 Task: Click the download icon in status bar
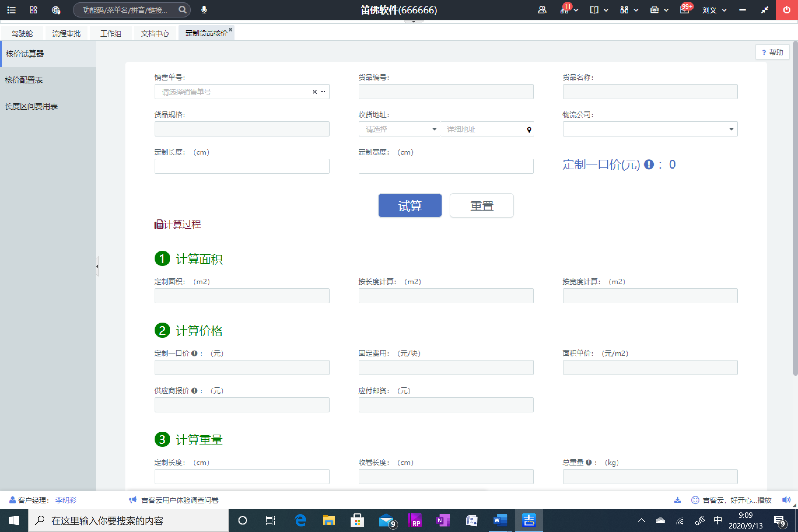point(677,500)
